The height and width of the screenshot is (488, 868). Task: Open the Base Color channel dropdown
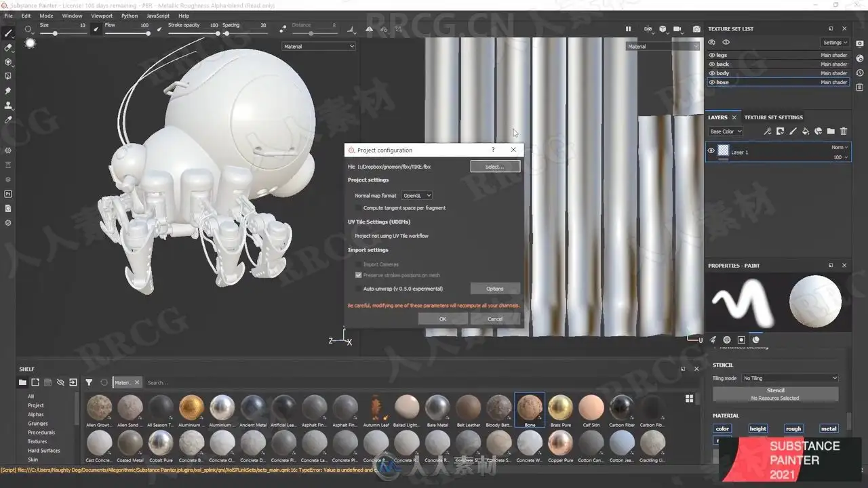pos(726,131)
